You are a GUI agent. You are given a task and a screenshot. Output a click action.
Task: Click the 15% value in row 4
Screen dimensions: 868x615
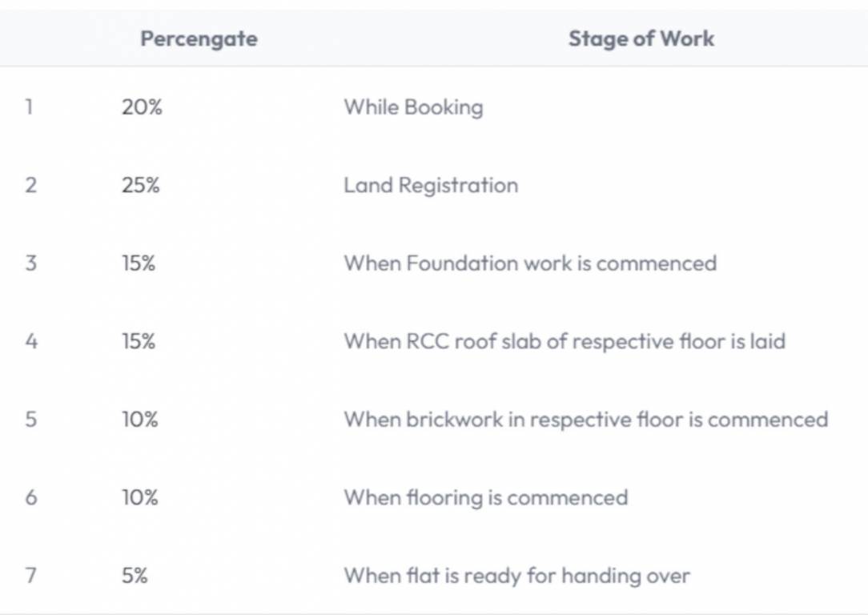pyautogui.click(x=139, y=341)
